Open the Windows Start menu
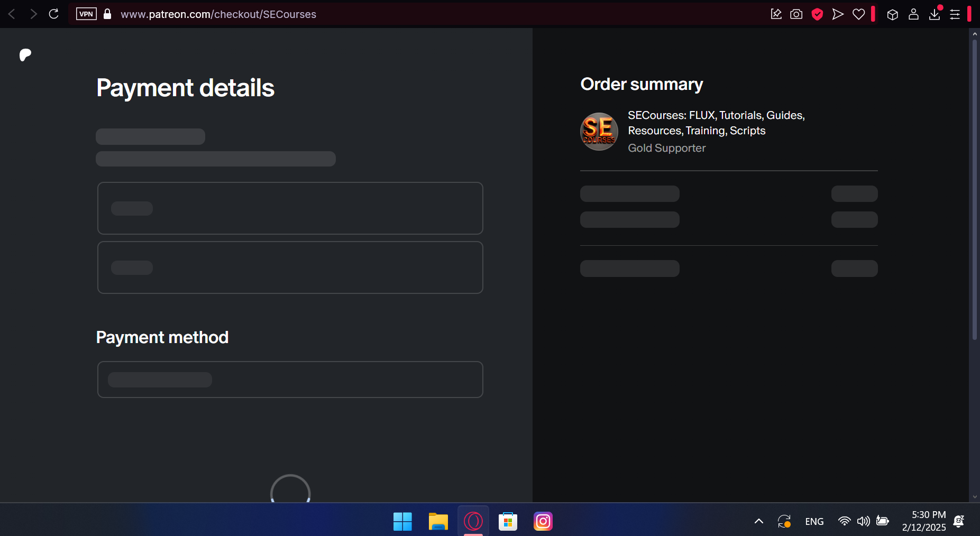980x536 pixels. point(402,522)
